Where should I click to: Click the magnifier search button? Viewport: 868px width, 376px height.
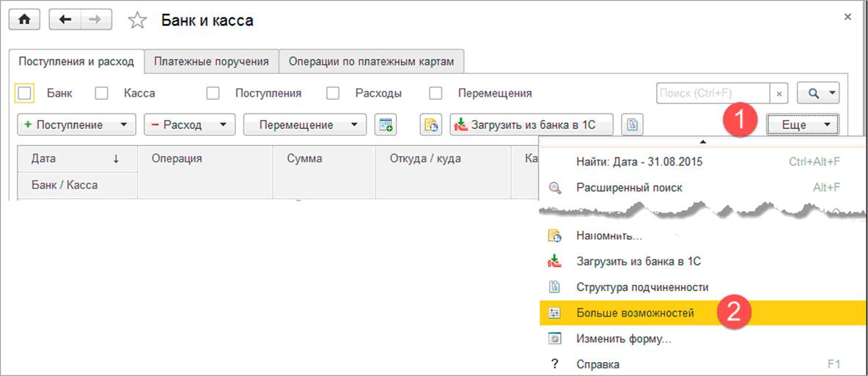coord(817,94)
